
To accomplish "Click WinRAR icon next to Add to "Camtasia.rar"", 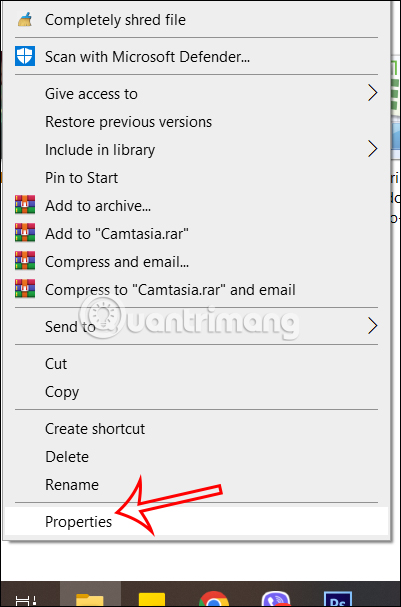I will coord(25,233).
